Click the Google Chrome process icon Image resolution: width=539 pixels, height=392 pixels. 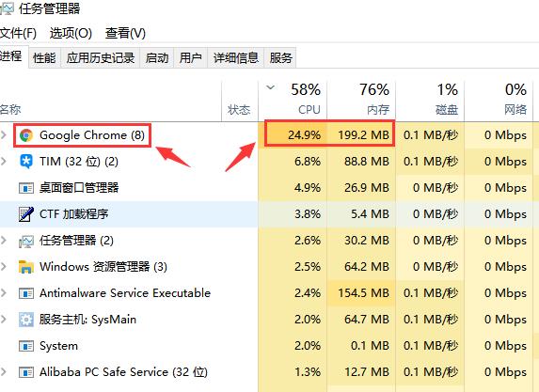tap(26, 135)
